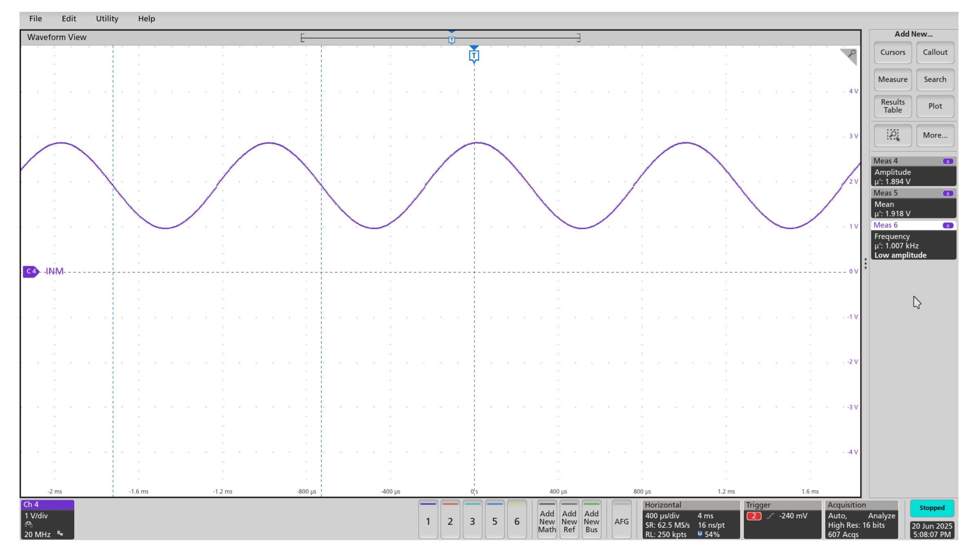Click the Meas 4 Amplitude badge
Viewport: 973px width, 560px height.
click(913, 172)
